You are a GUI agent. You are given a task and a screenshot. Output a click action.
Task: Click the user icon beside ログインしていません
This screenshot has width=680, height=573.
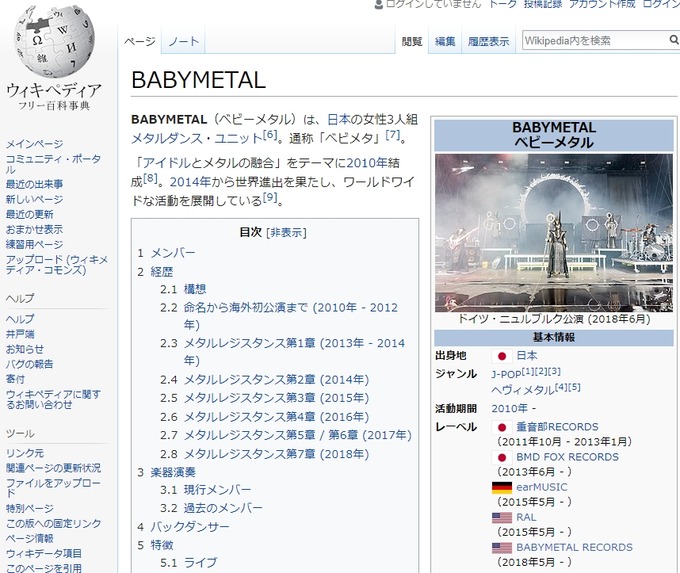coord(379,4)
